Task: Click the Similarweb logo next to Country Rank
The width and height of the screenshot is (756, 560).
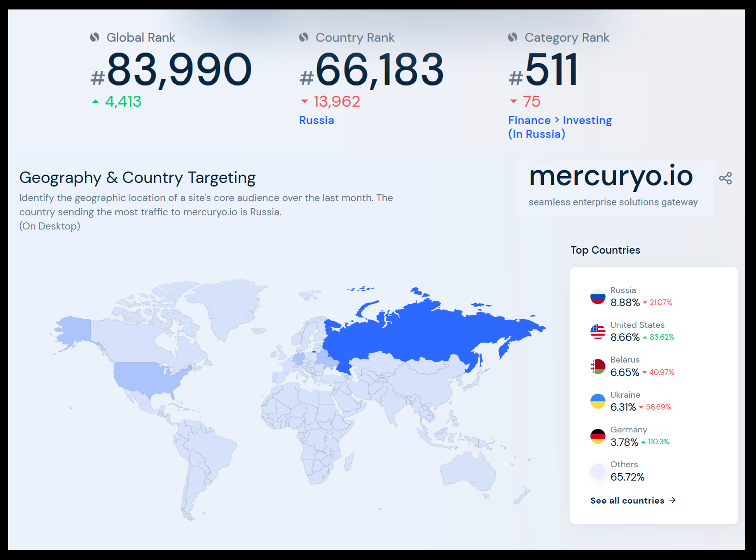Action: point(304,37)
